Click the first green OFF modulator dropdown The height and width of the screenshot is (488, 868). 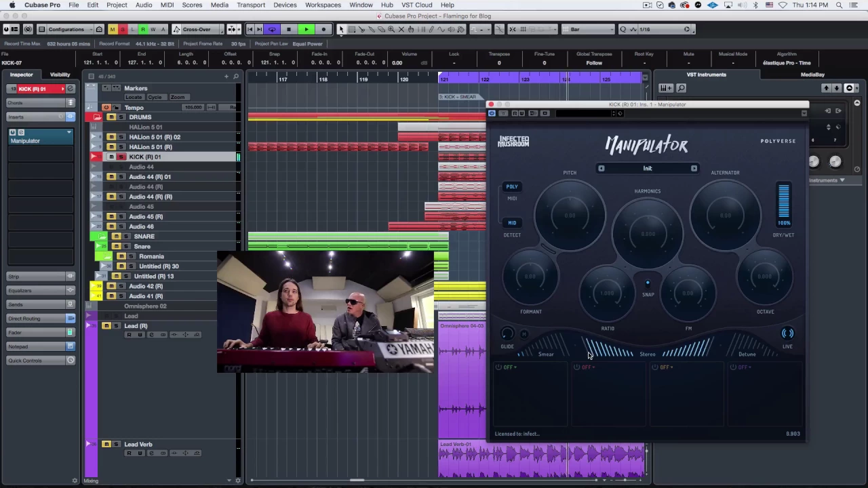pyautogui.click(x=509, y=367)
